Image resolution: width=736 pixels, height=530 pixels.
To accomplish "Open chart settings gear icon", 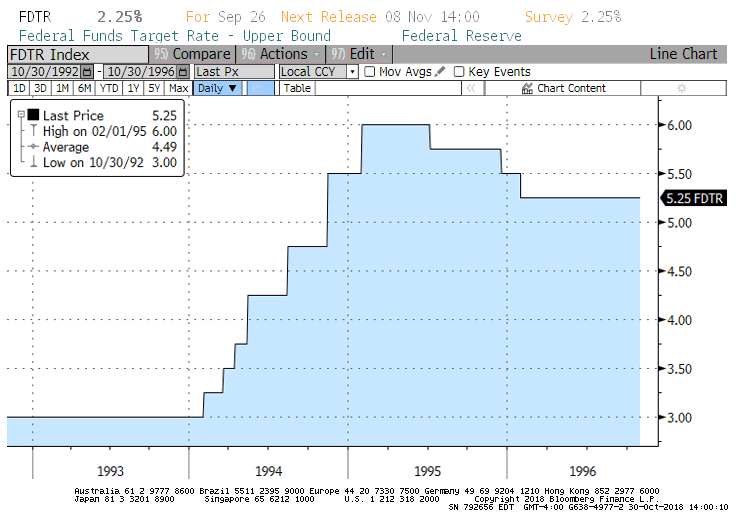I will (x=682, y=88).
